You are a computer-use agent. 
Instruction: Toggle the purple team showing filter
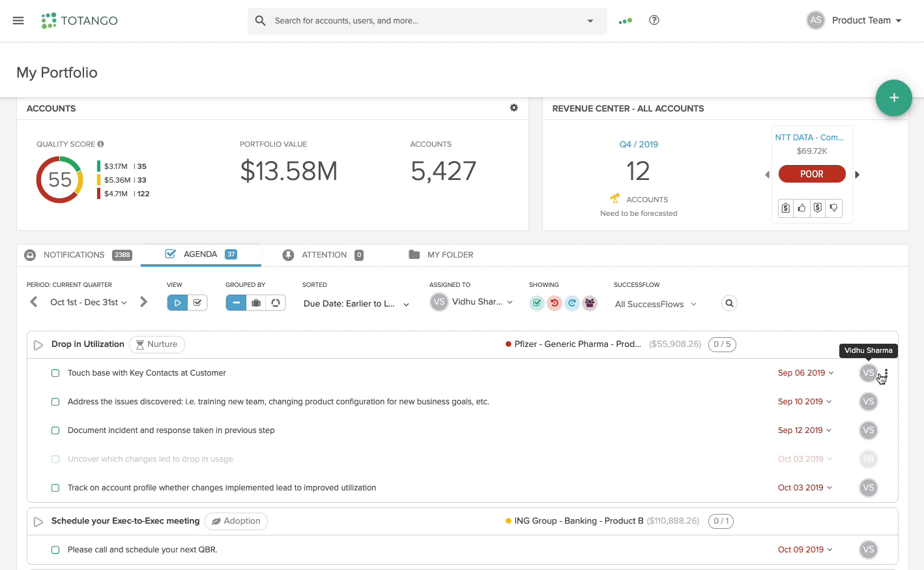[x=590, y=303]
